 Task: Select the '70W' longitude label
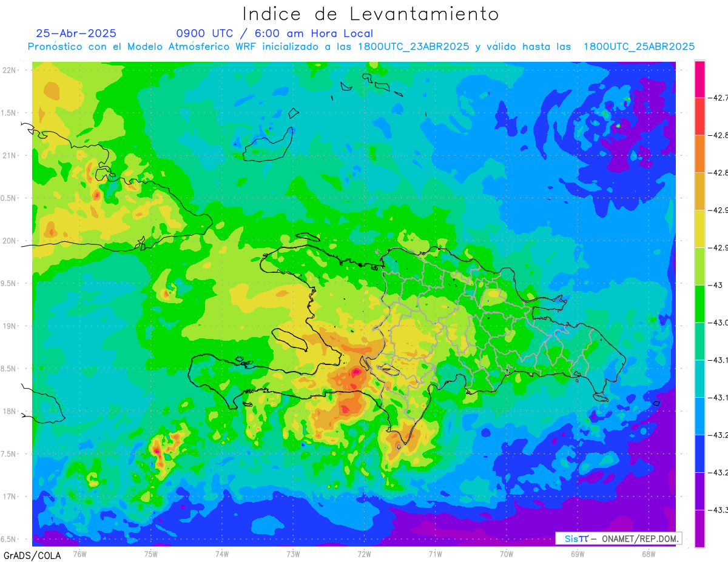coord(507,554)
